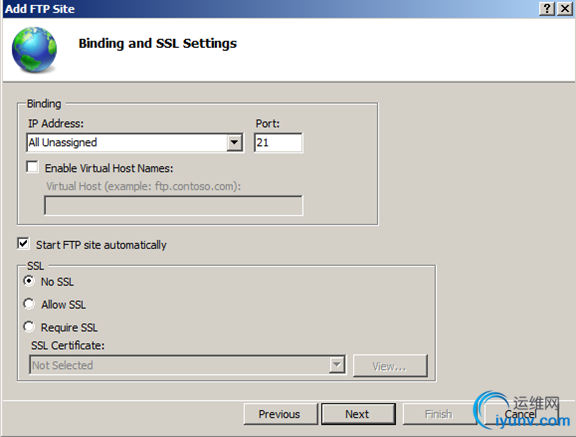This screenshot has height=437, width=576.
Task: Enable Virtual Host Names checkbox
Action: [32, 167]
